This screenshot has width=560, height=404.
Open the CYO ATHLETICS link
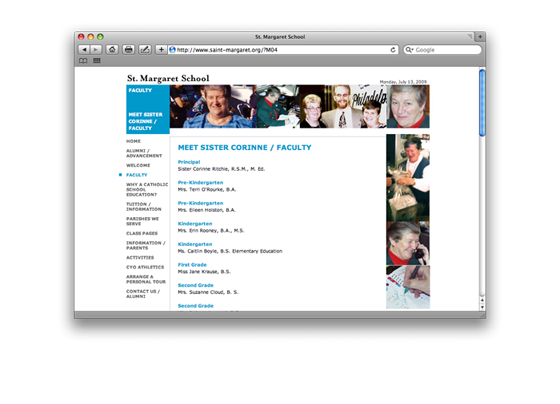click(145, 267)
